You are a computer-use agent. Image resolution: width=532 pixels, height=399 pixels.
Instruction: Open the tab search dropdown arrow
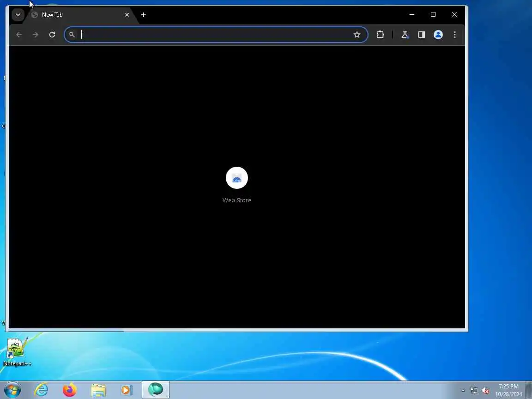[18, 15]
